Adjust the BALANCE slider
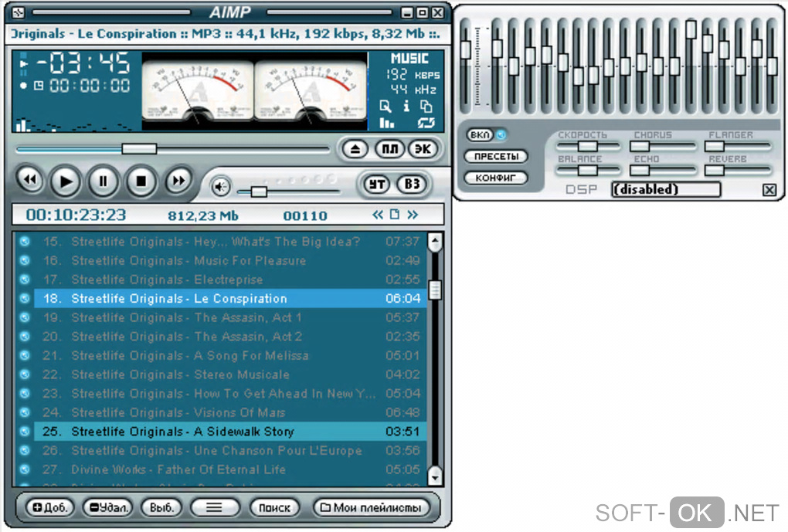Image resolution: width=788 pixels, height=532 pixels. [x=588, y=171]
